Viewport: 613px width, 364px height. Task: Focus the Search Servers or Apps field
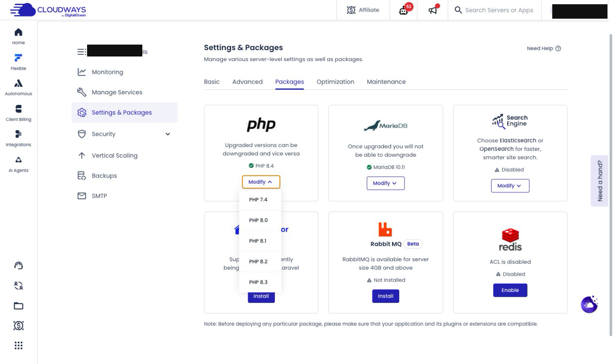coord(499,10)
